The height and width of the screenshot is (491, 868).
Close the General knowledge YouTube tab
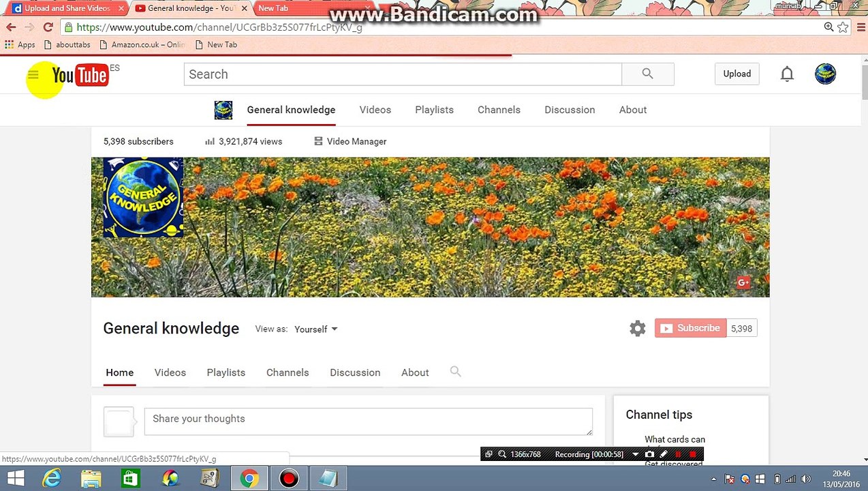pos(244,8)
